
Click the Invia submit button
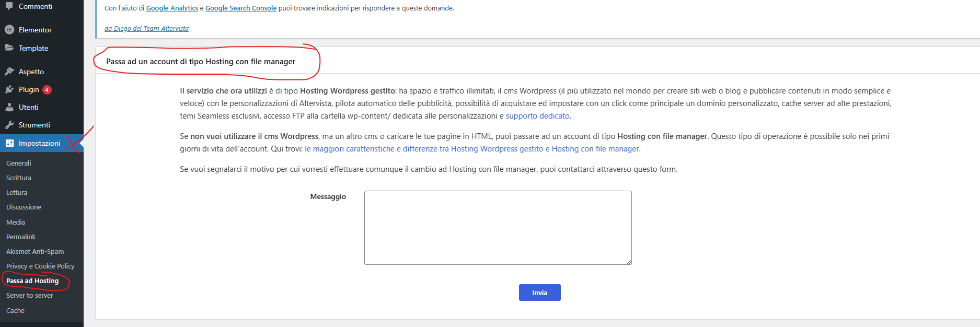pyautogui.click(x=540, y=293)
